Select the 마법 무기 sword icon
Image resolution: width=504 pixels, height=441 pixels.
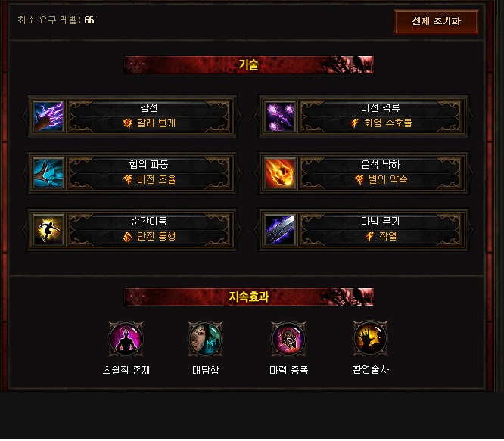[x=280, y=230]
